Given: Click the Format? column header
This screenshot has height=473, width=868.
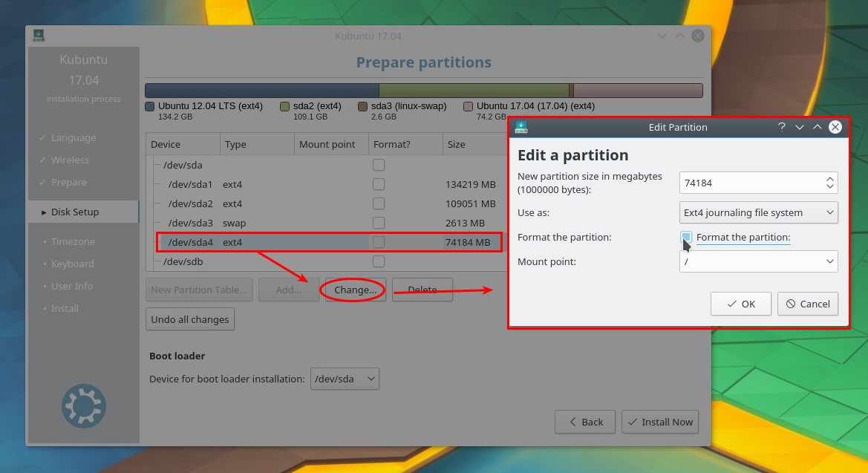Looking at the screenshot, I should (405, 144).
